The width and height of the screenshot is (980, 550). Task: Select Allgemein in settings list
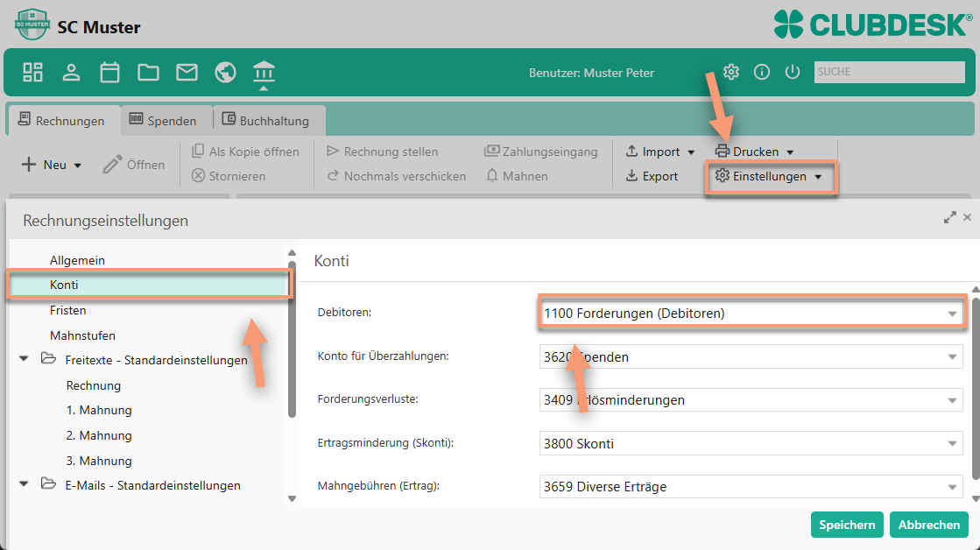click(x=77, y=260)
